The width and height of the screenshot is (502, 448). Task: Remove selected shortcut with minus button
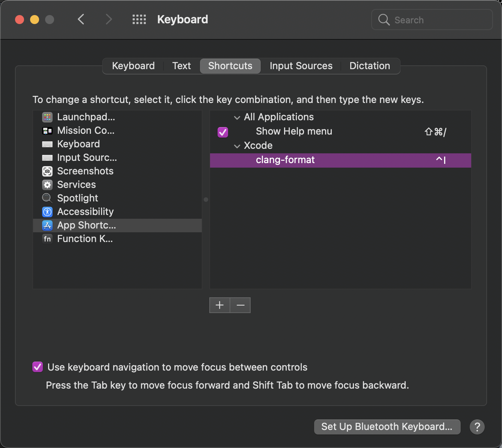pyautogui.click(x=240, y=305)
